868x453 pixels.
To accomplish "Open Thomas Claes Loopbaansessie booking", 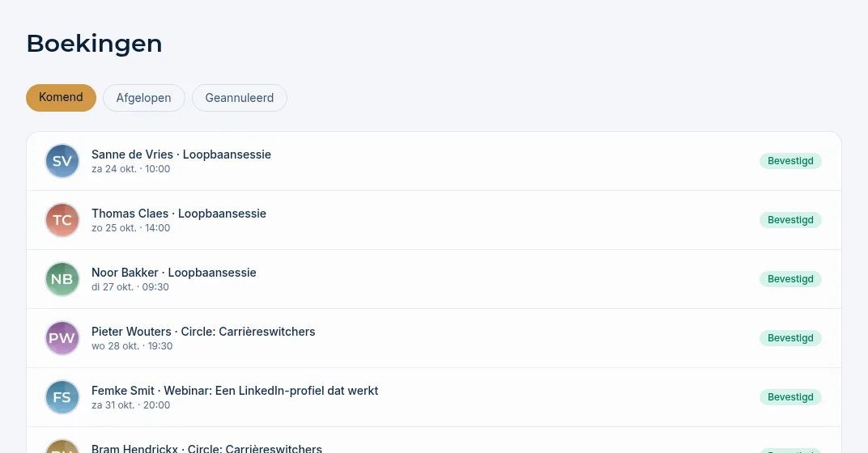I will click(x=434, y=220).
